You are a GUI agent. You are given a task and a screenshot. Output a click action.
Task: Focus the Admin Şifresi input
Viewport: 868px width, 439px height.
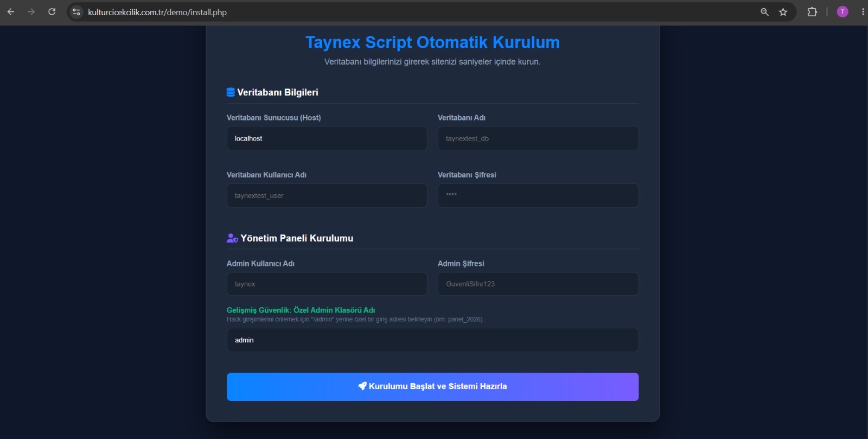tap(538, 284)
